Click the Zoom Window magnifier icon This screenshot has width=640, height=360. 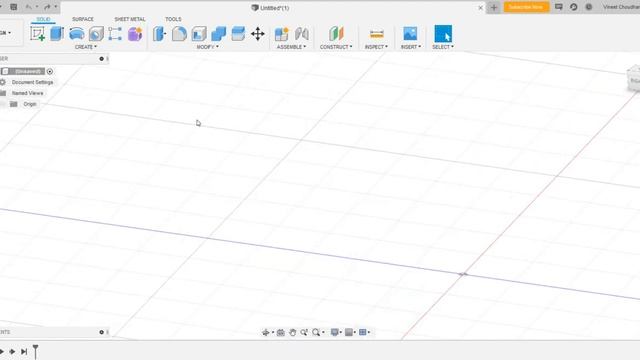pyautogui.click(x=316, y=332)
